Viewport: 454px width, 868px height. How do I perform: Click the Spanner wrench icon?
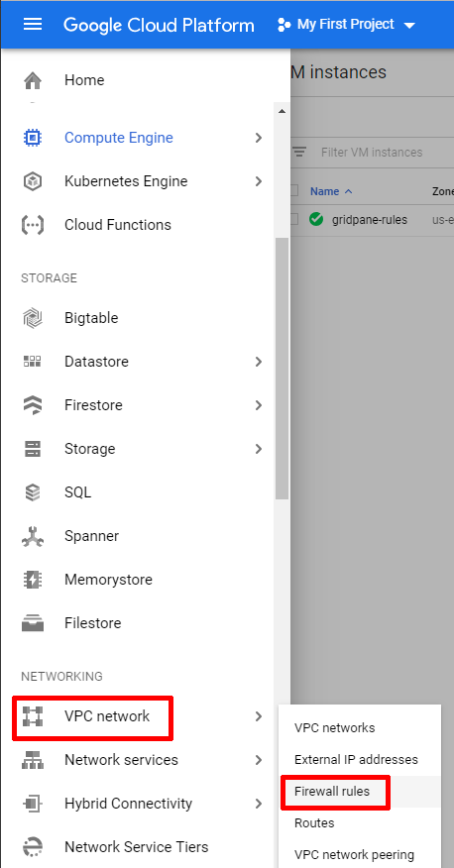click(33, 536)
